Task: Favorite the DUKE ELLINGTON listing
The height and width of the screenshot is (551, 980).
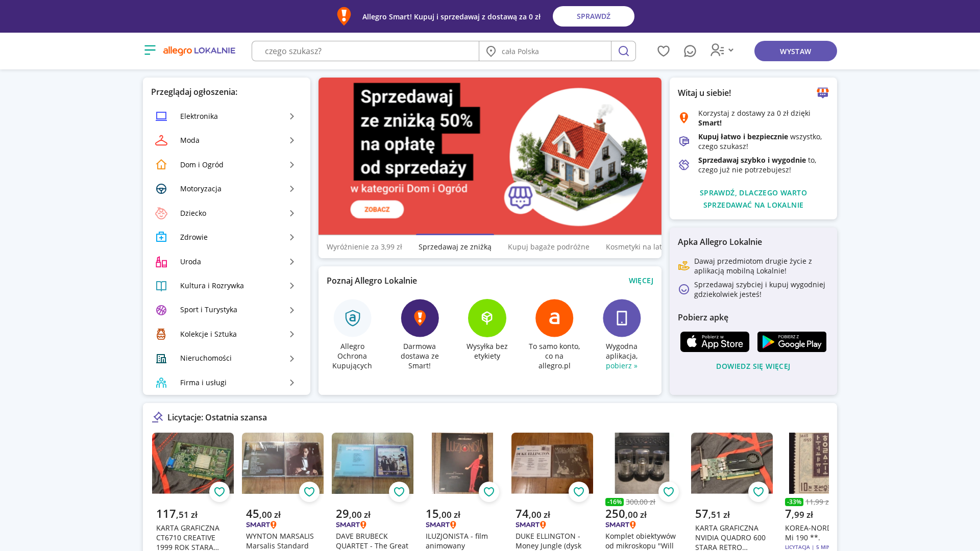Action: [x=579, y=492]
